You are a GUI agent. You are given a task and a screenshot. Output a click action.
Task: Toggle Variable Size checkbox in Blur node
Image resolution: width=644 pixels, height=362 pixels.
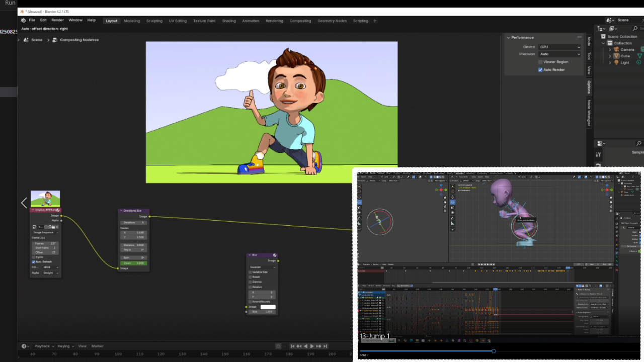click(250, 272)
